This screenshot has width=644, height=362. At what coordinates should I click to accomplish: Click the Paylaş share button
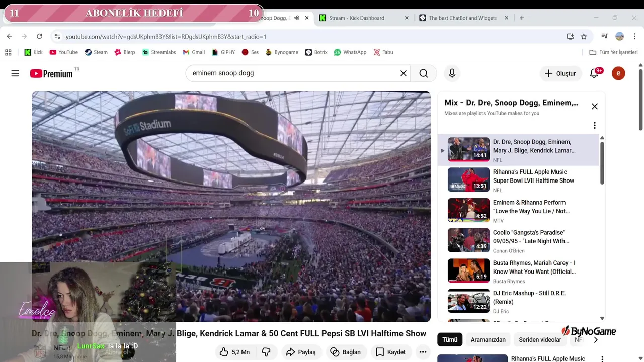301,352
